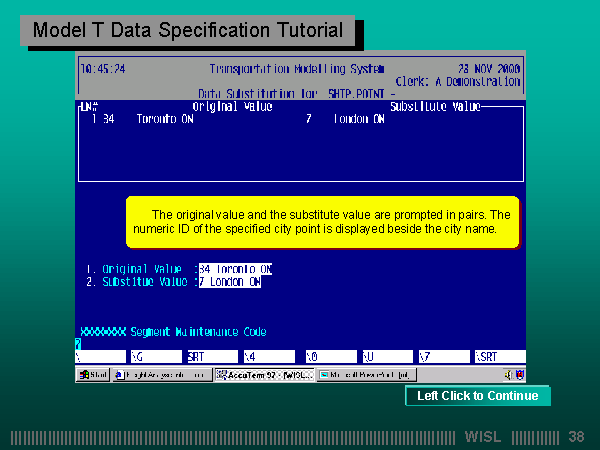Click the Windows Start button
The image size is (600, 450).
[x=93, y=375]
